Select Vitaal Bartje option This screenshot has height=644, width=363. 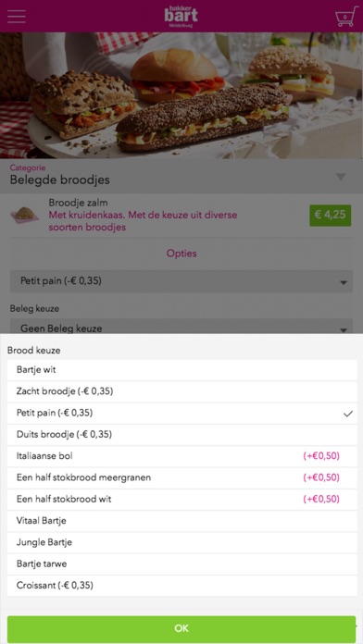pyautogui.click(x=181, y=521)
